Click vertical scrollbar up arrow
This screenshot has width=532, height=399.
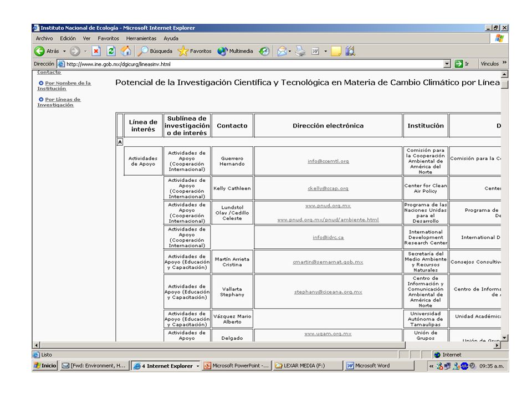pyautogui.click(x=504, y=74)
